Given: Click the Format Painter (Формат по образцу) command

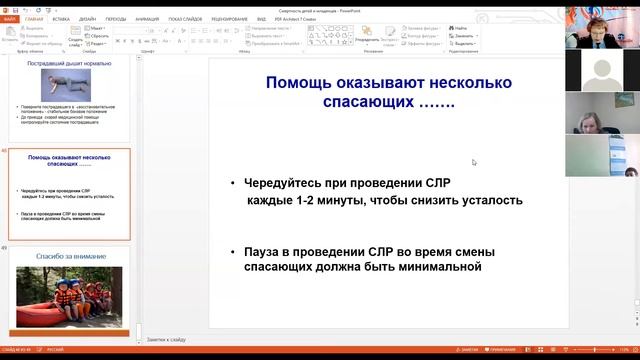Looking at the screenshot, I should click(x=42, y=43).
